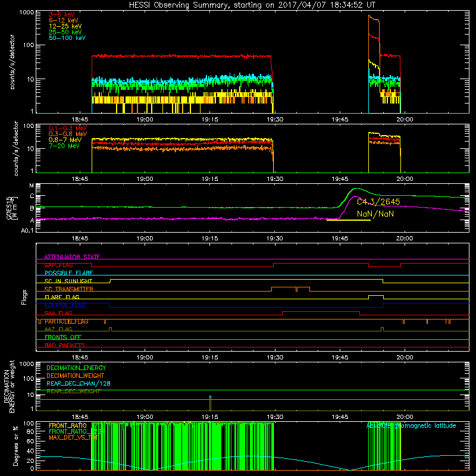This screenshot has width=476, height=476.
Task: Click the 1000 tick label on keV panel
Action: click(27, 12)
